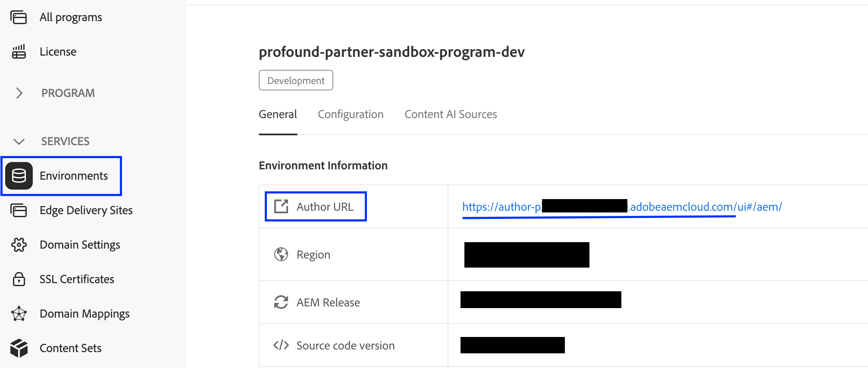Click the AEM Release refresh icon
Image resolution: width=868 pixels, height=368 pixels.
(x=281, y=302)
